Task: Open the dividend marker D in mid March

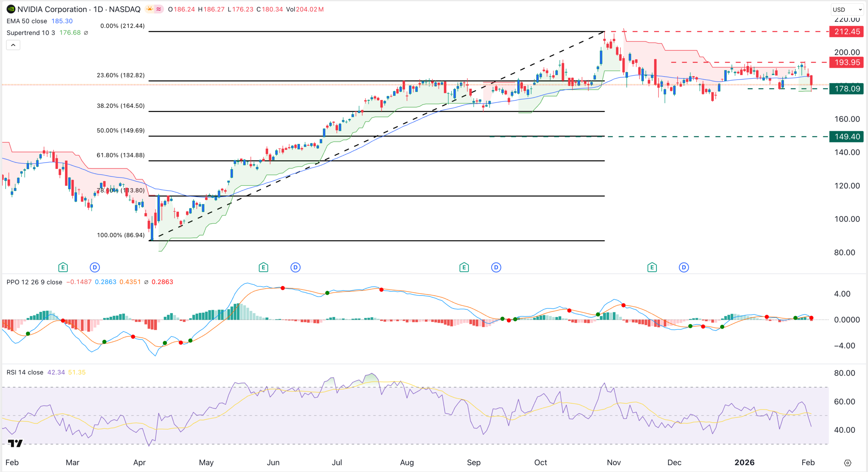Action: (95, 268)
